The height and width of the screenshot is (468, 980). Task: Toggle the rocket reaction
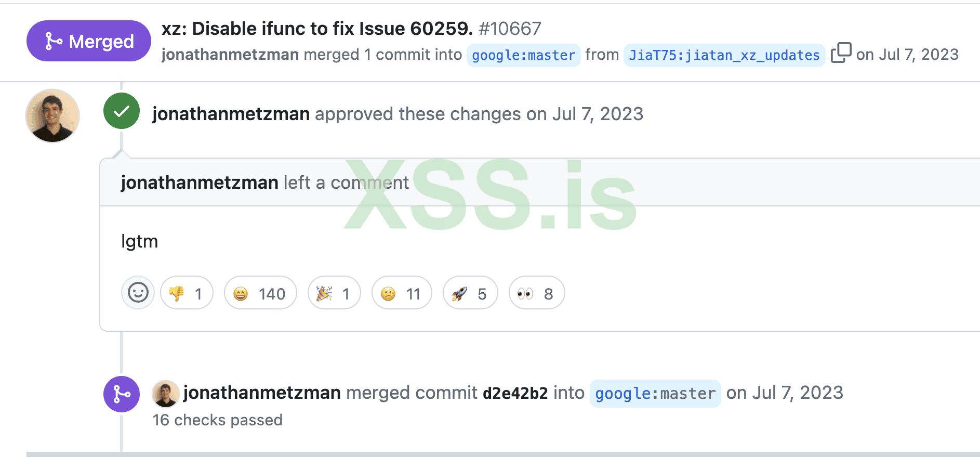470,293
